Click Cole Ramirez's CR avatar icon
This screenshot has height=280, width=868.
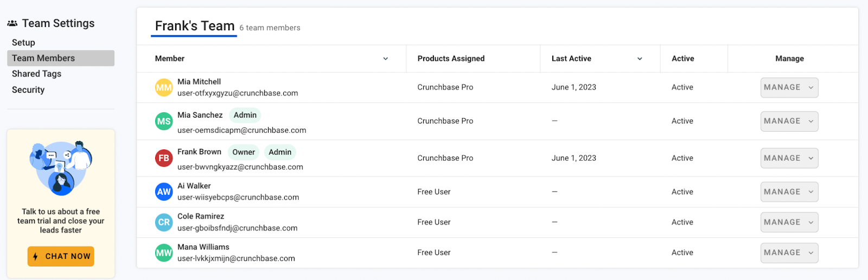pyautogui.click(x=164, y=222)
